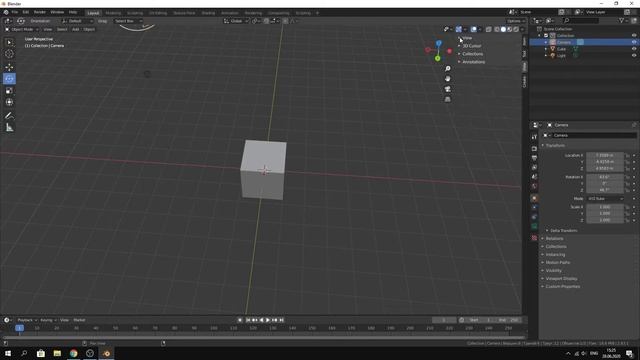Click the Location X value field
This screenshot has width=640, height=360.
pos(605,156)
